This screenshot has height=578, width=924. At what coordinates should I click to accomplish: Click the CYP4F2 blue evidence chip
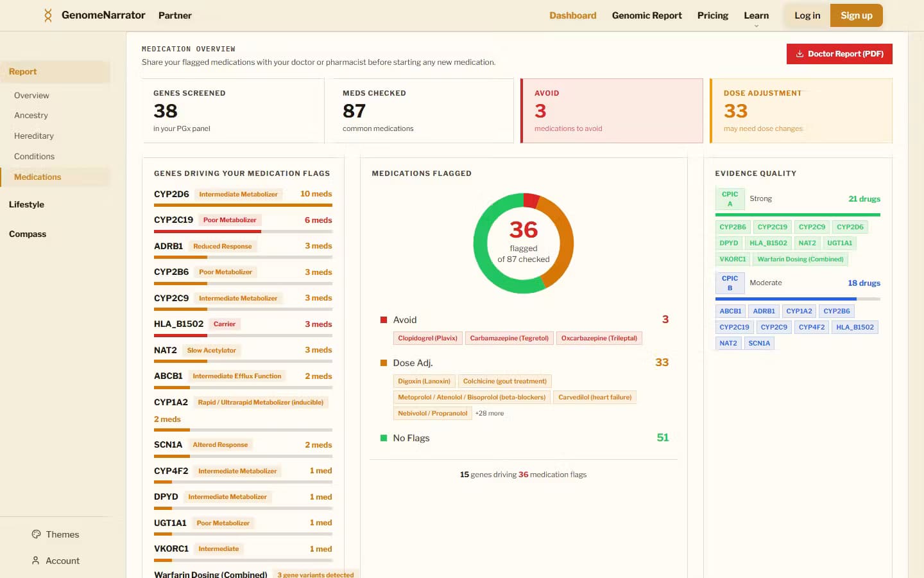point(812,328)
